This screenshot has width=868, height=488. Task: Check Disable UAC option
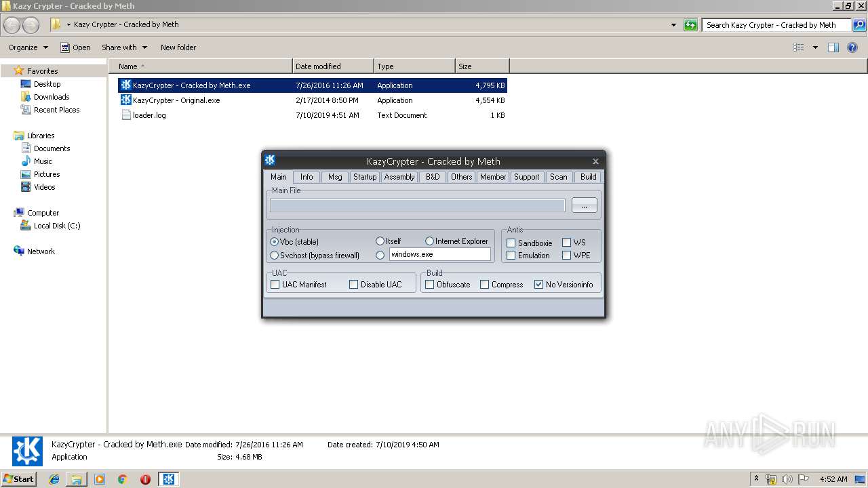[353, 285]
